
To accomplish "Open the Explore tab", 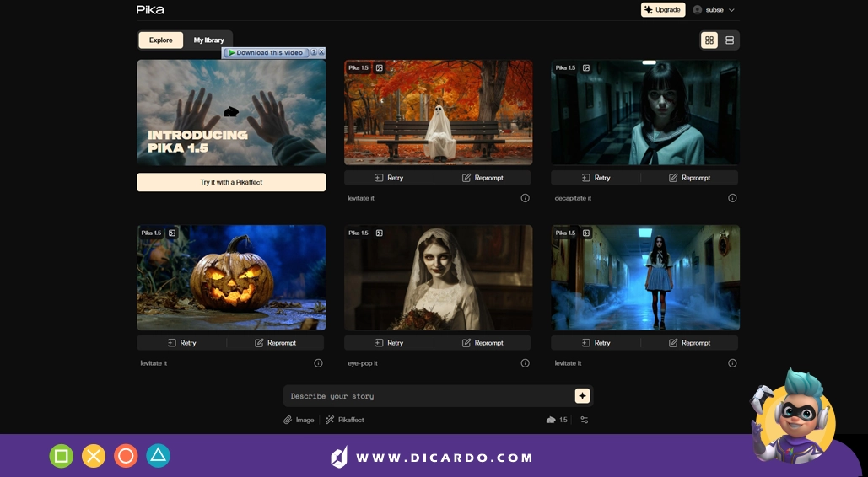I will point(160,40).
